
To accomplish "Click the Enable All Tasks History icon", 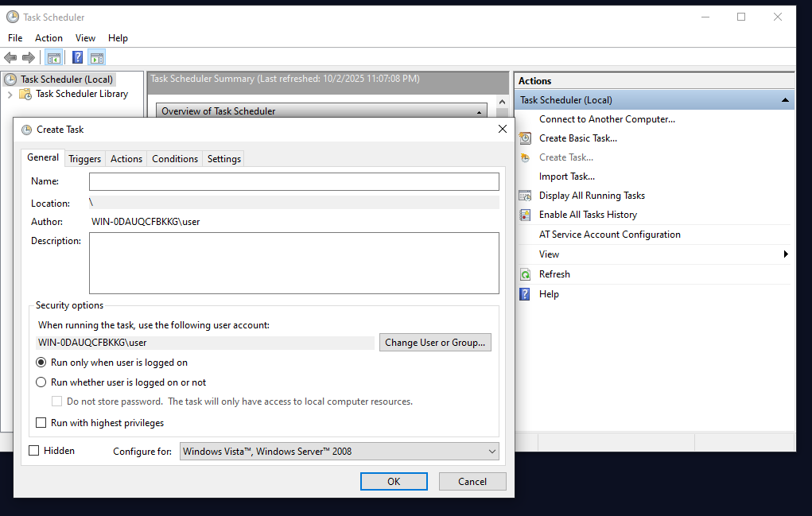I will 525,215.
